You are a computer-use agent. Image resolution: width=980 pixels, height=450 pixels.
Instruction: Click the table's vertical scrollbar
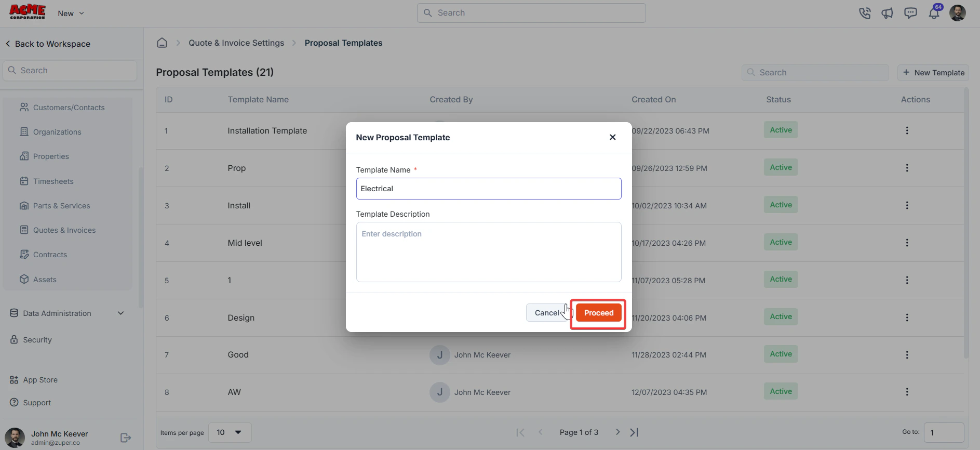pyautogui.click(x=966, y=223)
